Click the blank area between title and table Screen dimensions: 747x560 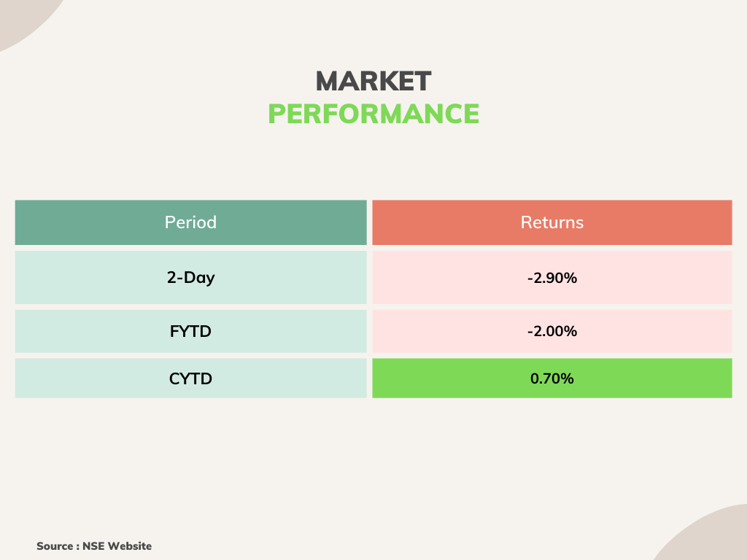point(373,164)
